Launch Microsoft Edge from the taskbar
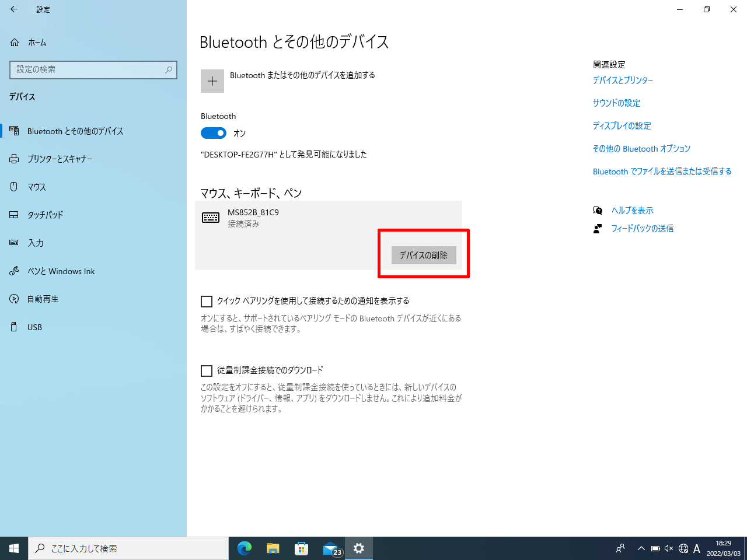The height and width of the screenshot is (560, 747). coord(245,548)
